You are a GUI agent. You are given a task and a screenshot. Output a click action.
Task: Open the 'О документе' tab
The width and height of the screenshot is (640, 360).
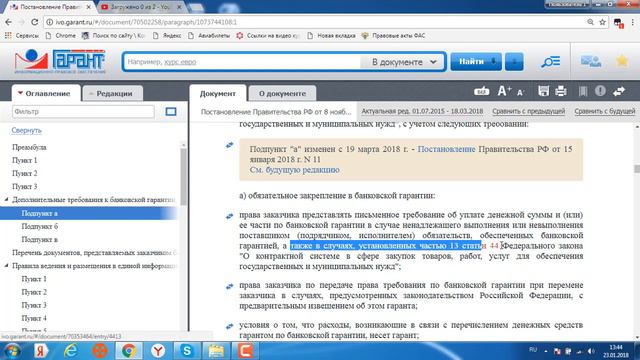(x=282, y=93)
